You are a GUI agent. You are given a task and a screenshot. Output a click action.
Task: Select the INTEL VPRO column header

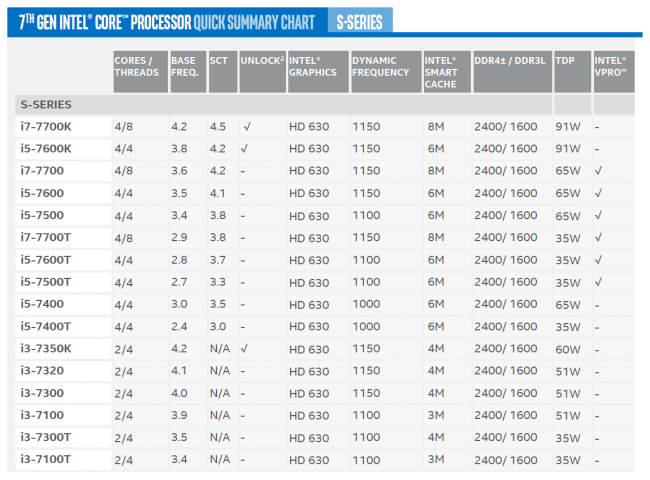pos(611,66)
